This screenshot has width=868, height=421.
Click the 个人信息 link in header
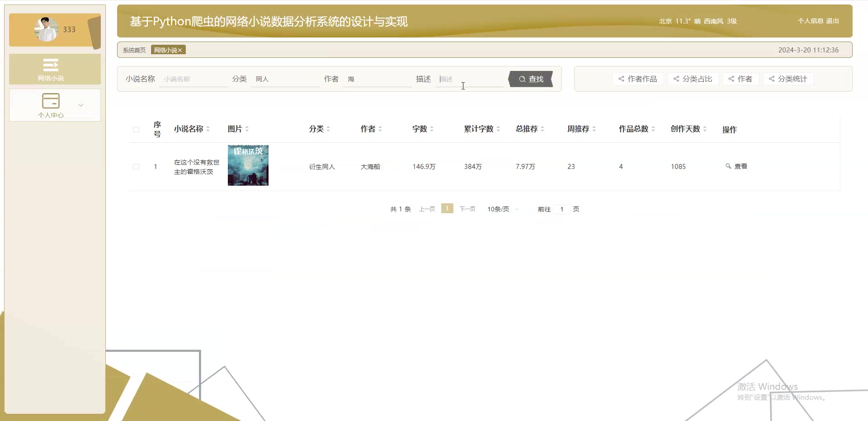click(x=811, y=21)
